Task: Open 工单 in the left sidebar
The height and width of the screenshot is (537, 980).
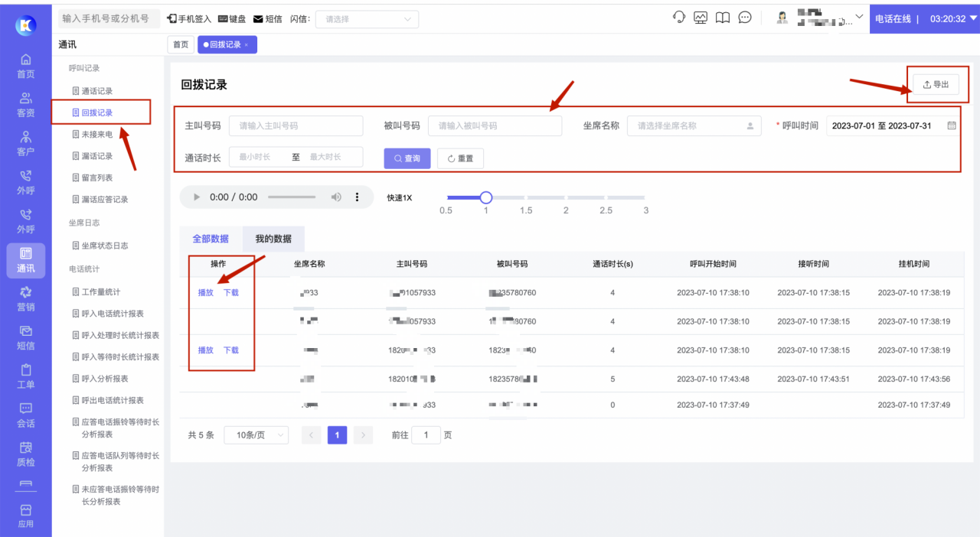Action: pos(26,376)
